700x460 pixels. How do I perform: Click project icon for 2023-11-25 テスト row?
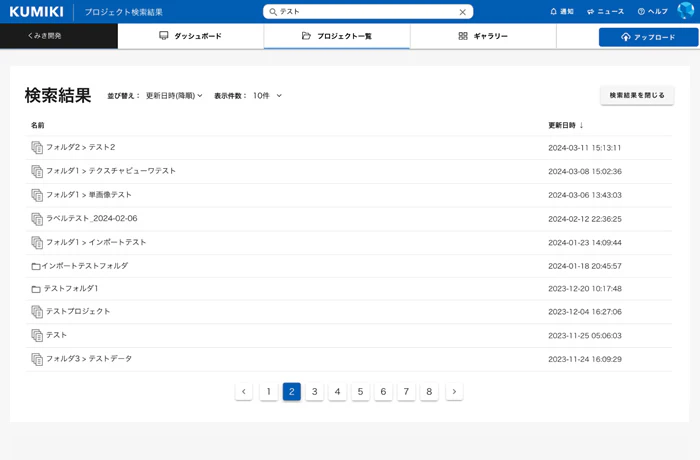tap(37, 335)
